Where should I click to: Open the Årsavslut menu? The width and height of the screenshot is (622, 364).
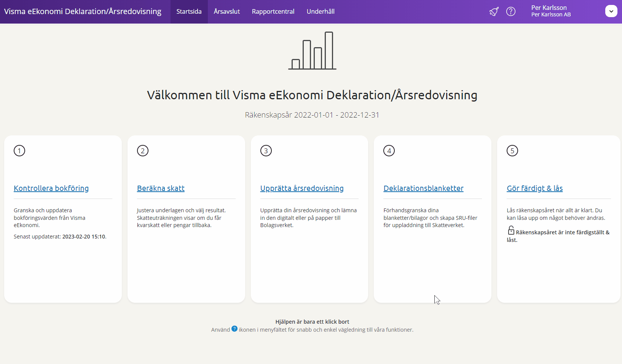[x=227, y=11]
